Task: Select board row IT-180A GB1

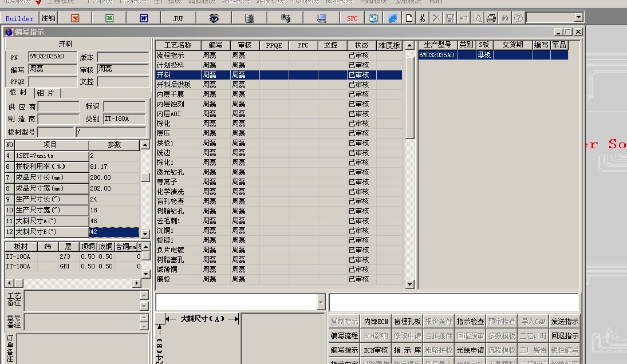Action: 73,266
